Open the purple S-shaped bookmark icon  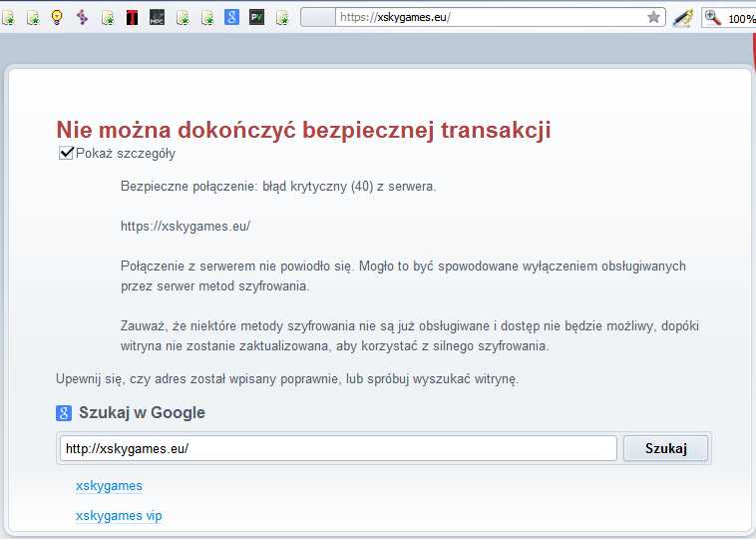(x=83, y=18)
